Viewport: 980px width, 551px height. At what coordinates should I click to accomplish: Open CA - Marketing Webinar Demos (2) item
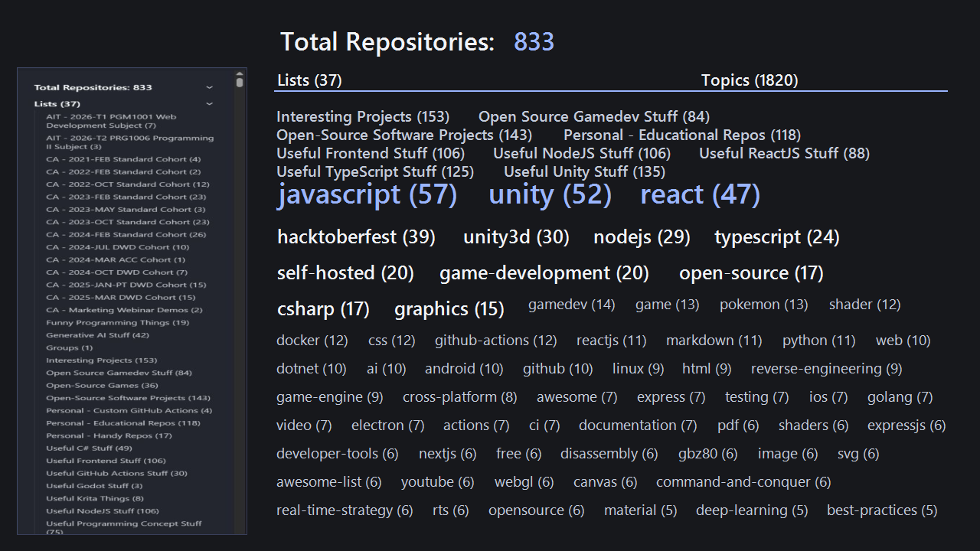coord(124,310)
